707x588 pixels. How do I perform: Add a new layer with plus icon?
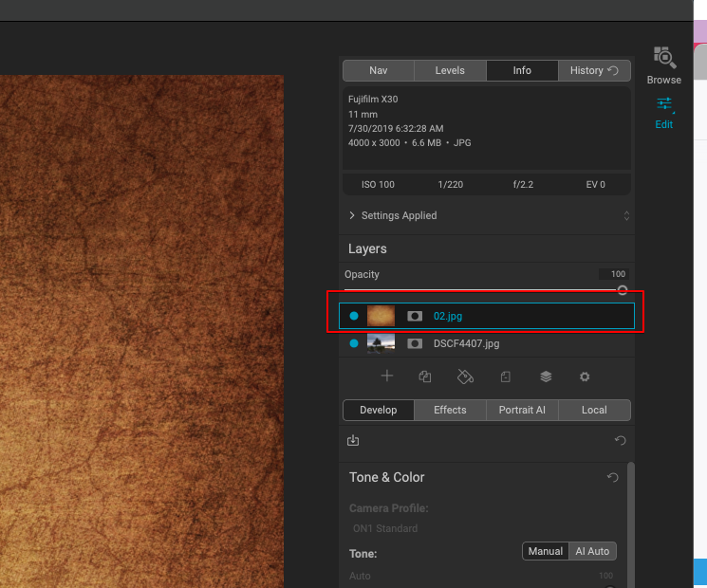coord(387,377)
